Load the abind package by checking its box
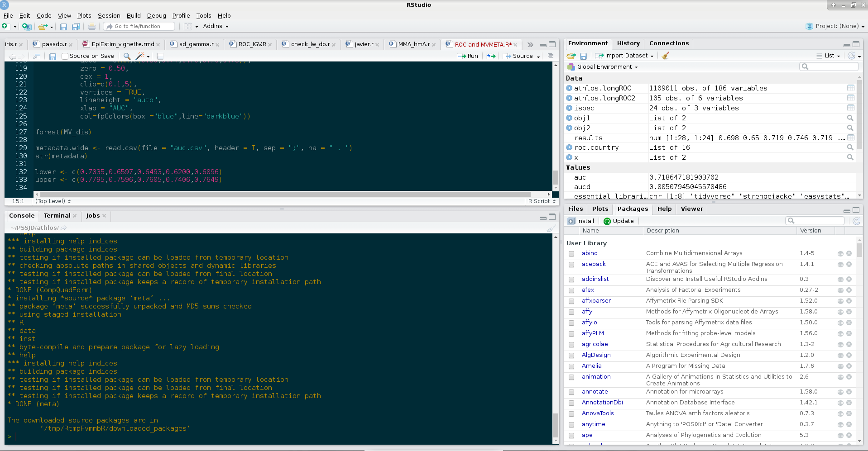 click(571, 254)
